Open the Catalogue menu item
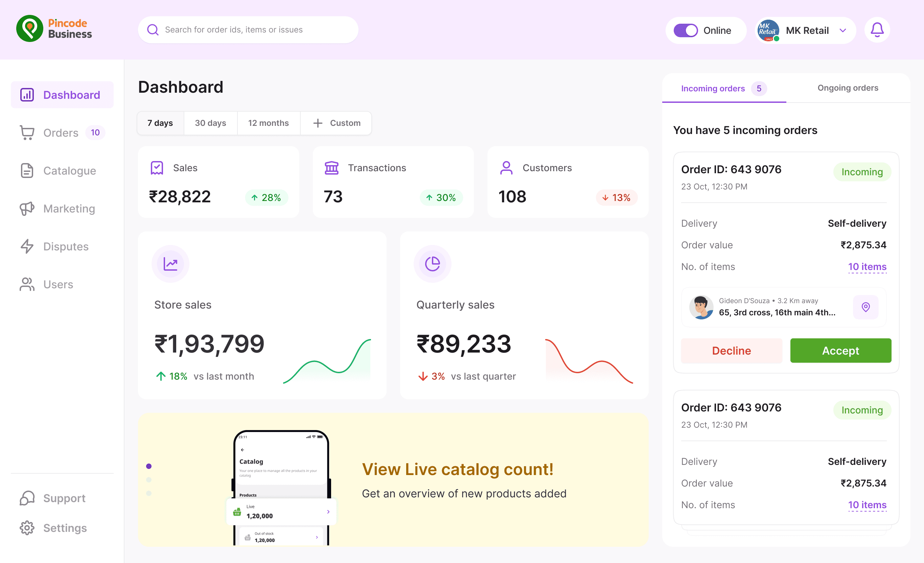Image resolution: width=924 pixels, height=563 pixels. click(x=62, y=171)
